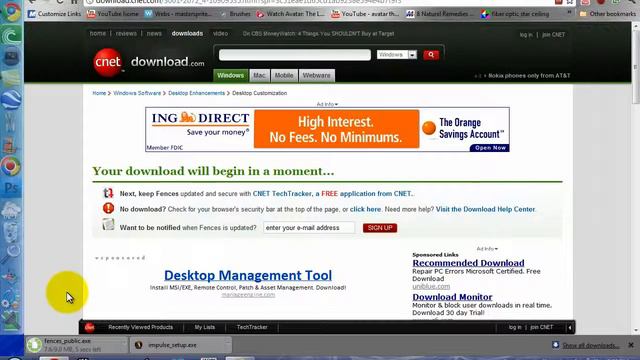Image resolution: width=640 pixels, height=360 pixels.
Task: Select the Mobile platform tab
Action: point(284,76)
